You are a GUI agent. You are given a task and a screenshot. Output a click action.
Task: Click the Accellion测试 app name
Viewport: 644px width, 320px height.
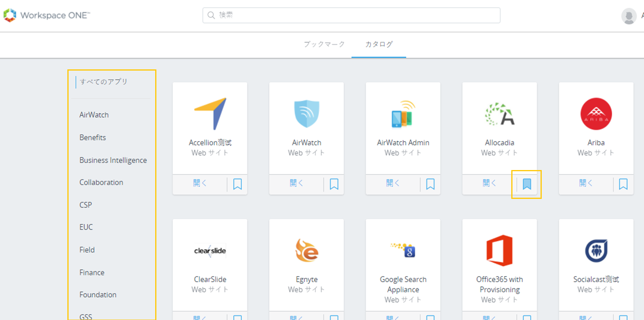(x=210, y=143)
